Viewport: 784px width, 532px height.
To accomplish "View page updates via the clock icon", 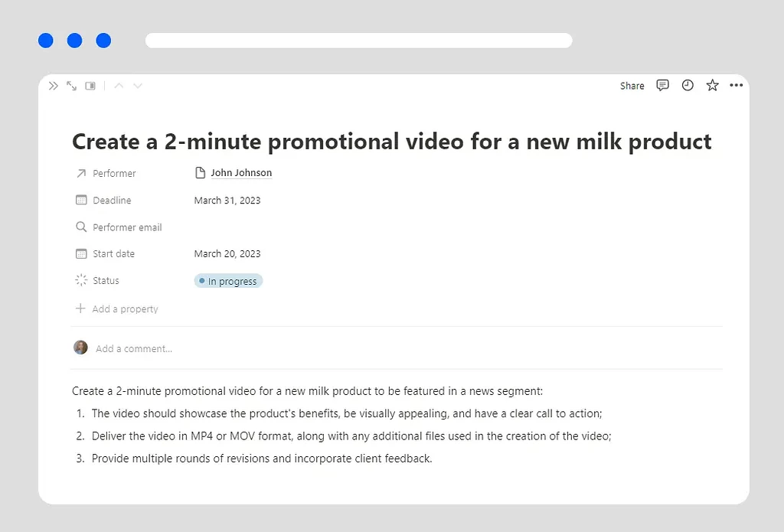I will pyautogui.click(x=687, y=85).
